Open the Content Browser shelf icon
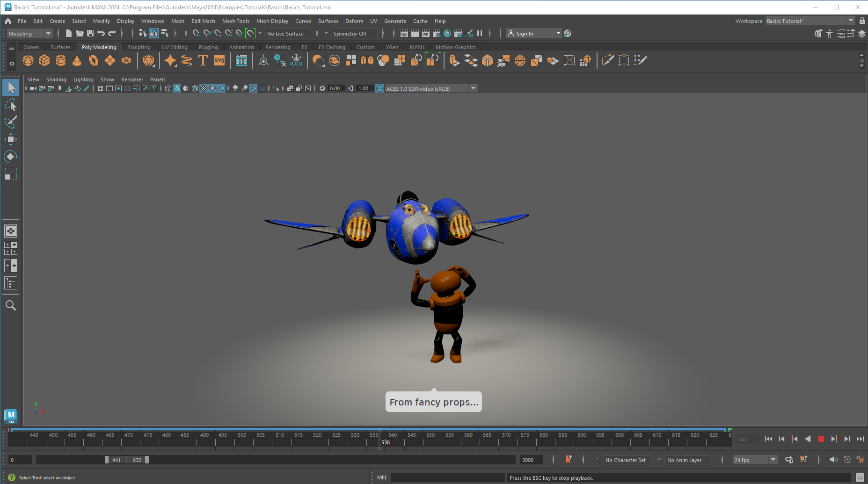Screen dimensions: 868x484 (241, 60)
